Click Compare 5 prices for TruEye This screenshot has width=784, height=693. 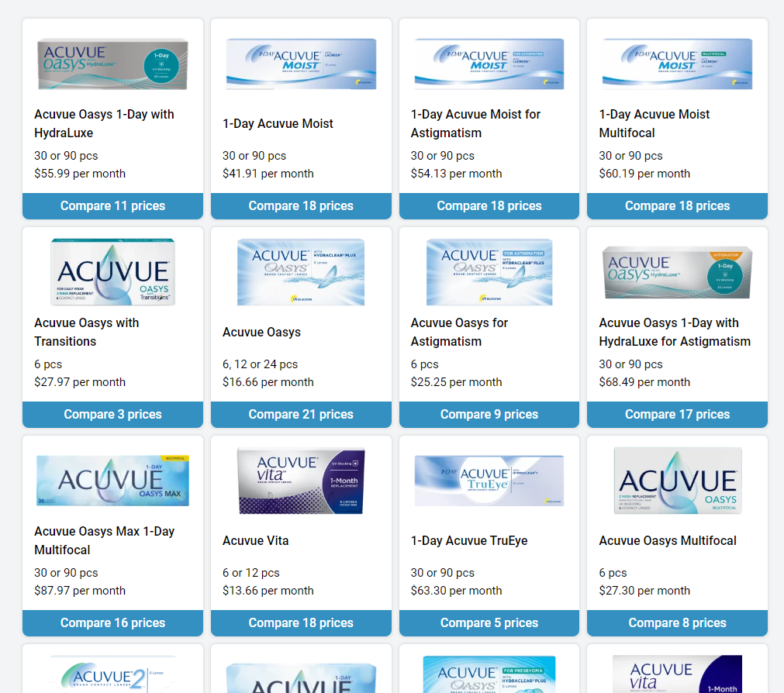(x=489, y=622)
